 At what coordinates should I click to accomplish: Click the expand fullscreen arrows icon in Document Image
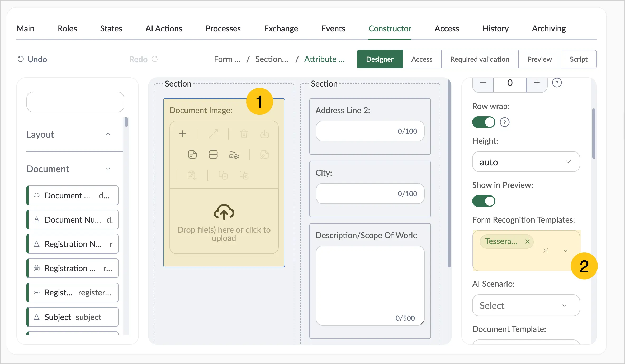[213, 134]
